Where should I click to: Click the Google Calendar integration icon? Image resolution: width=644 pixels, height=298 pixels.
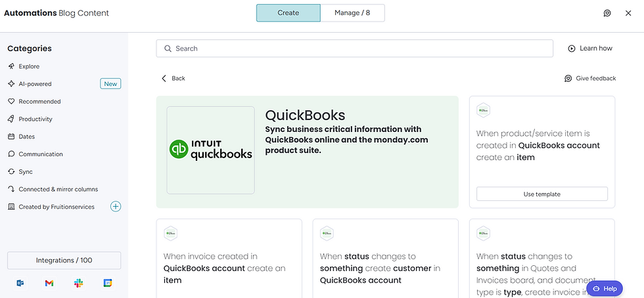[108, 283]
